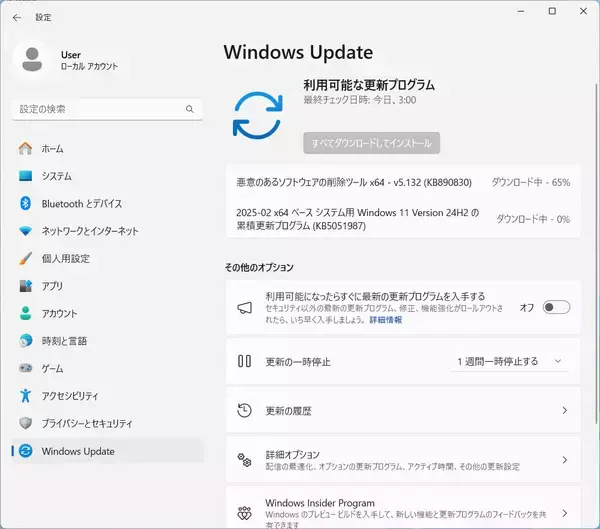Open the 詳細情報 link

(386, 320)
